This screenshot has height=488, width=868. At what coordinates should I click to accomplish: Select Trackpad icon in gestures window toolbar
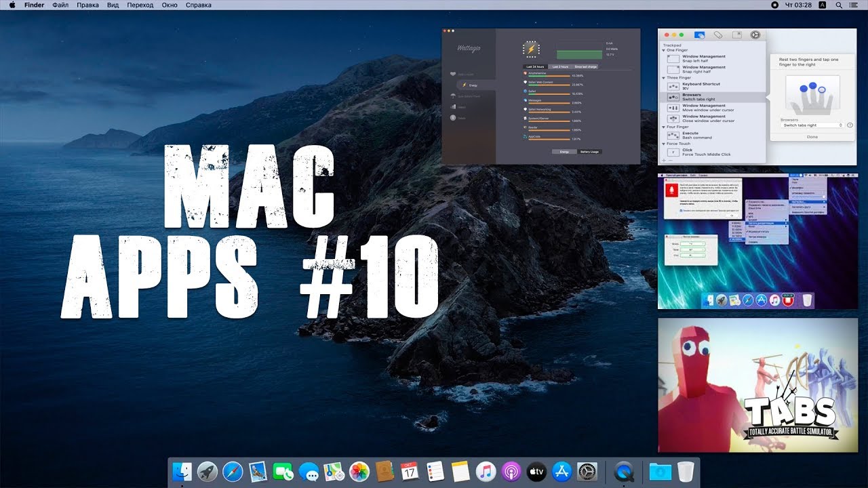700,35
